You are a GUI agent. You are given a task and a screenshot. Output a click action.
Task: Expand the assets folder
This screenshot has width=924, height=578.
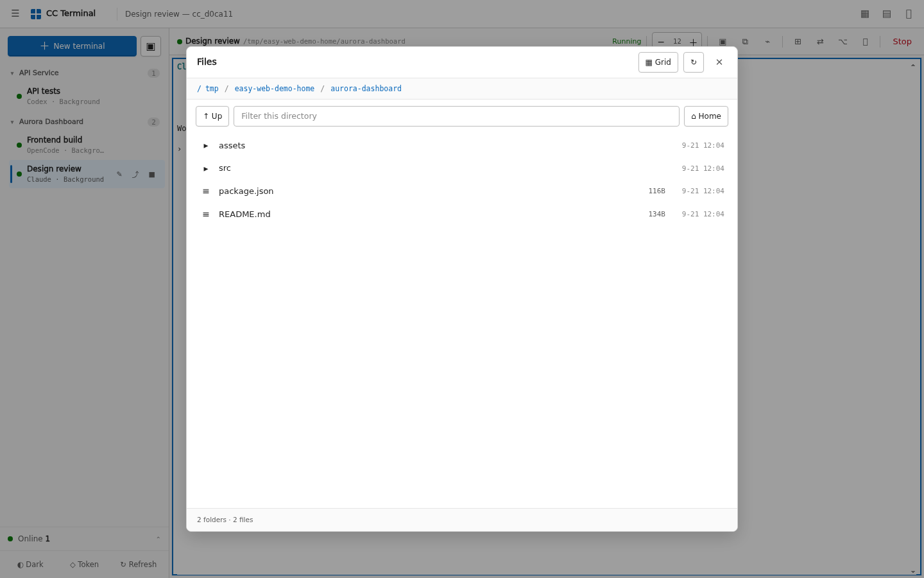click(x=206, y=146)
